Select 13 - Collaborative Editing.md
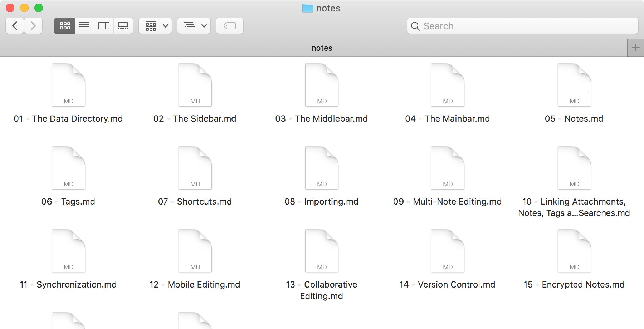Viewport: 644px width, 329px height. click(321, 250)
